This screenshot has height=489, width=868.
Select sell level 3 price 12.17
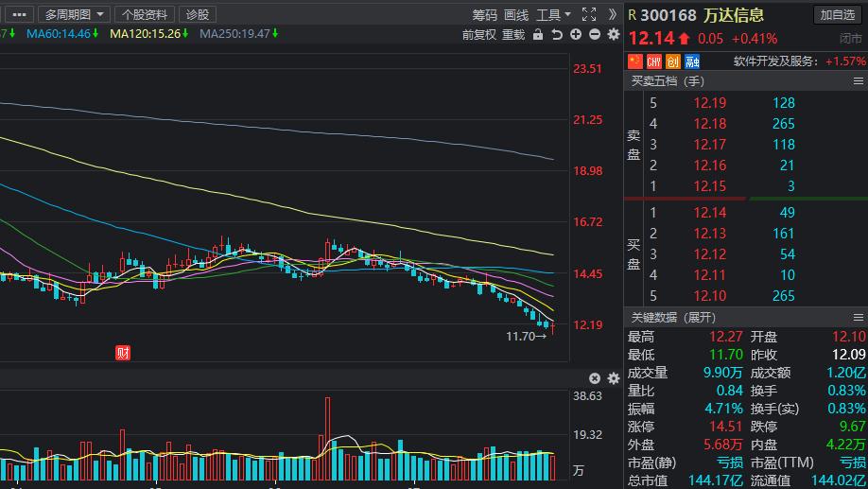click(710, 145)
